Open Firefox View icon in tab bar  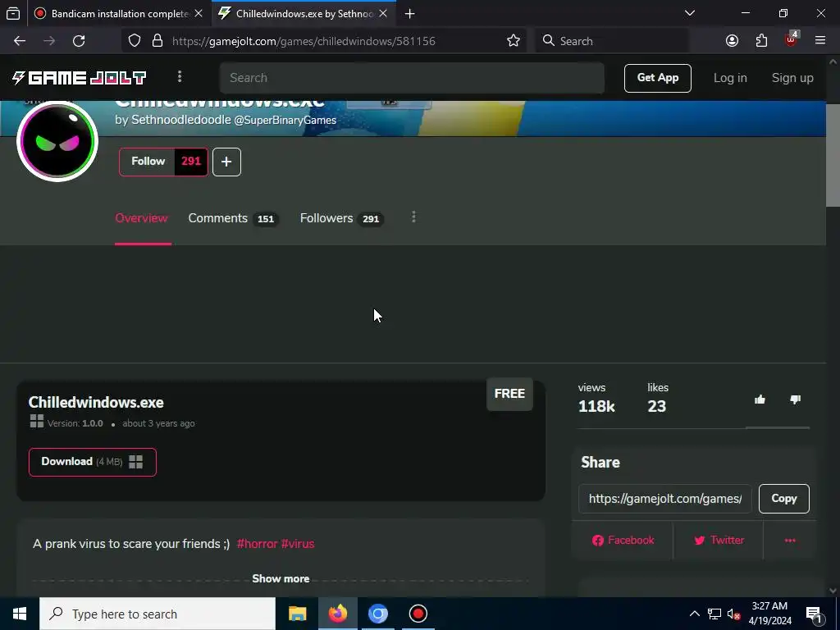13,13
